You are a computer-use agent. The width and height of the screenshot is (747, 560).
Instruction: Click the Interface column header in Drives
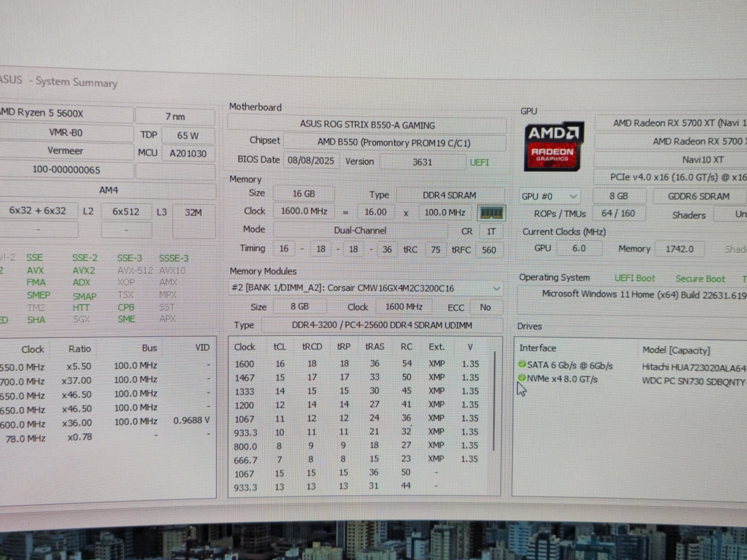pyautogui.click(x=538, y=348)
